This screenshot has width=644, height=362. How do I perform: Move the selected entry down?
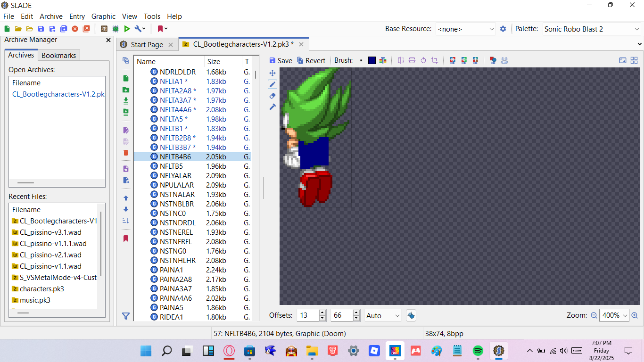[126, 209]
